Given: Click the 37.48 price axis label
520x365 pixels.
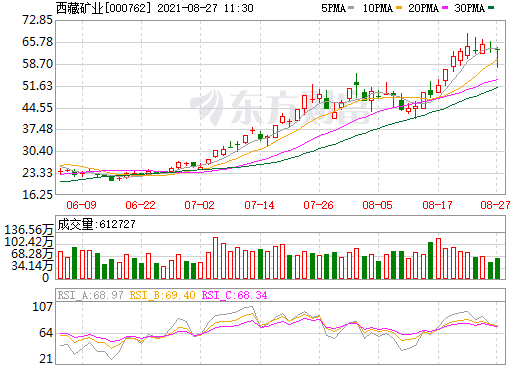Looking at the screenshot, I should (37, 129).
